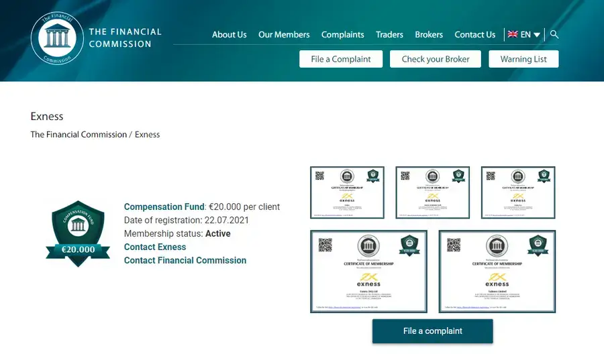Expand the EN language dropdown arrow

pos(537,35)
